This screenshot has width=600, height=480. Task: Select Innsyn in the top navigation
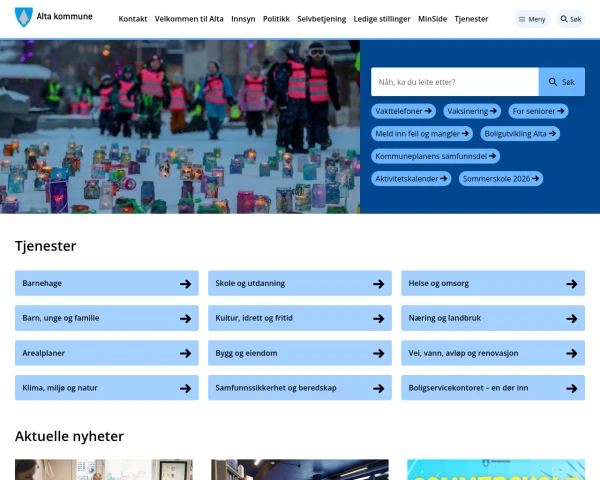pos(243,19)
